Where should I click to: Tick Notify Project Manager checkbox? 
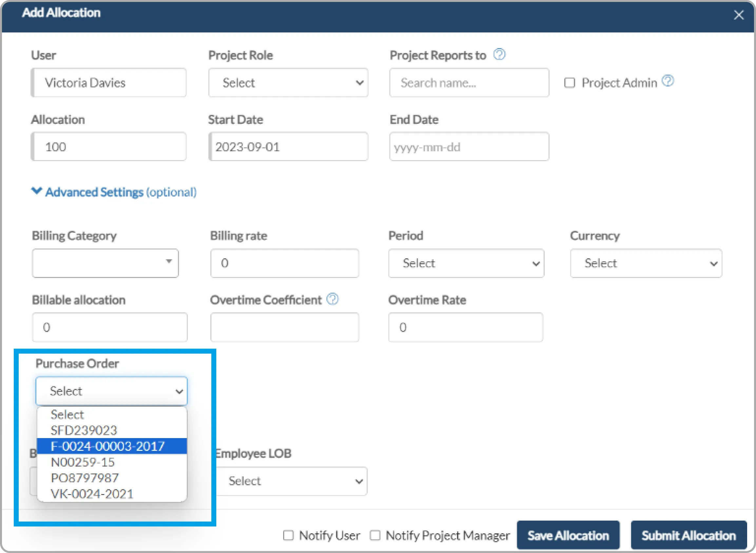375,535
